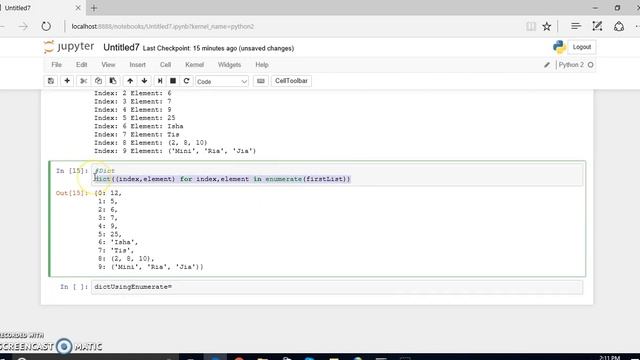The width and height of the screenshot is (640, 360).
Task: Click the kernel idle circle indicator
Action: 591,65
